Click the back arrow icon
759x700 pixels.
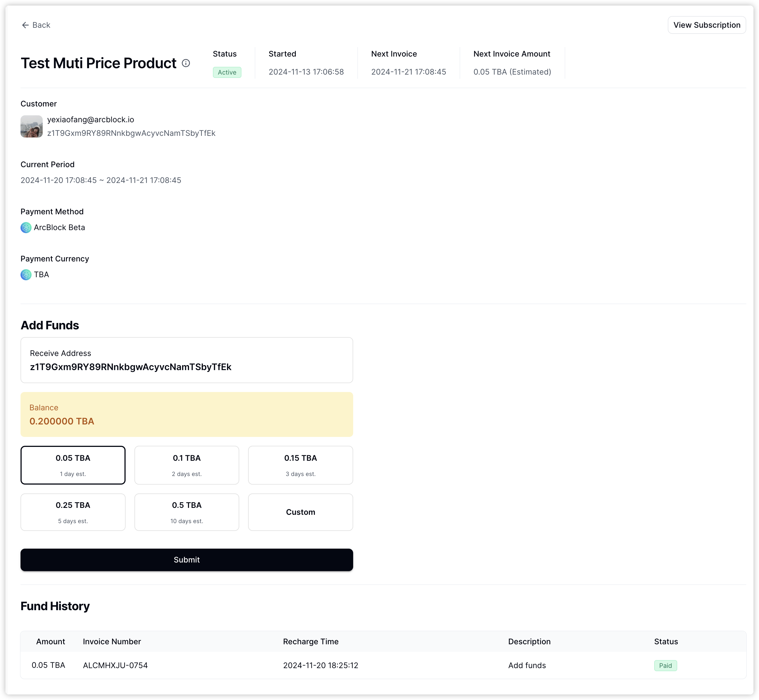click(x=26, y=25)
